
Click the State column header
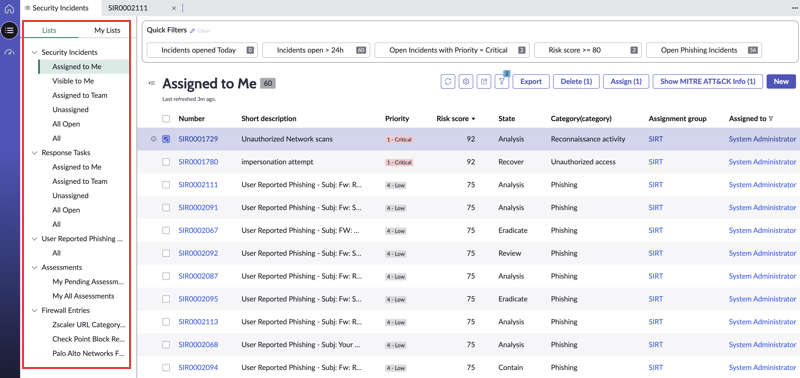point(507,118)
